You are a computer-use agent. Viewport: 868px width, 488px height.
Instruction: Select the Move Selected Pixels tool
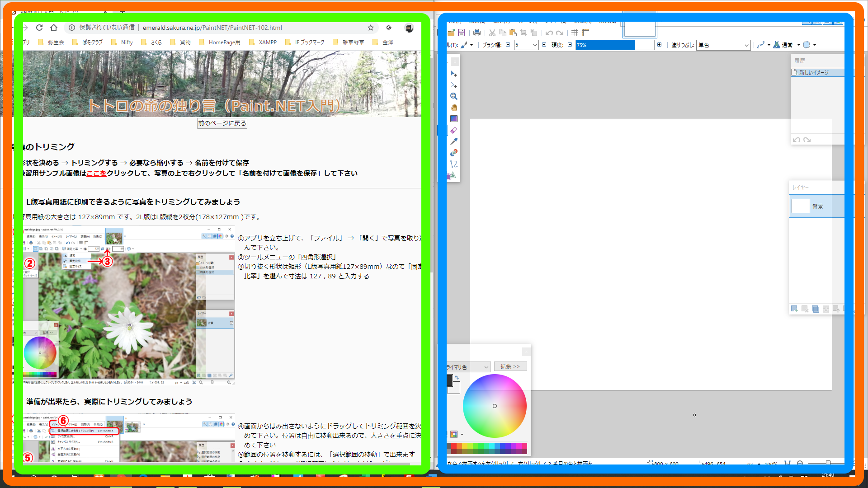point(454,74)
